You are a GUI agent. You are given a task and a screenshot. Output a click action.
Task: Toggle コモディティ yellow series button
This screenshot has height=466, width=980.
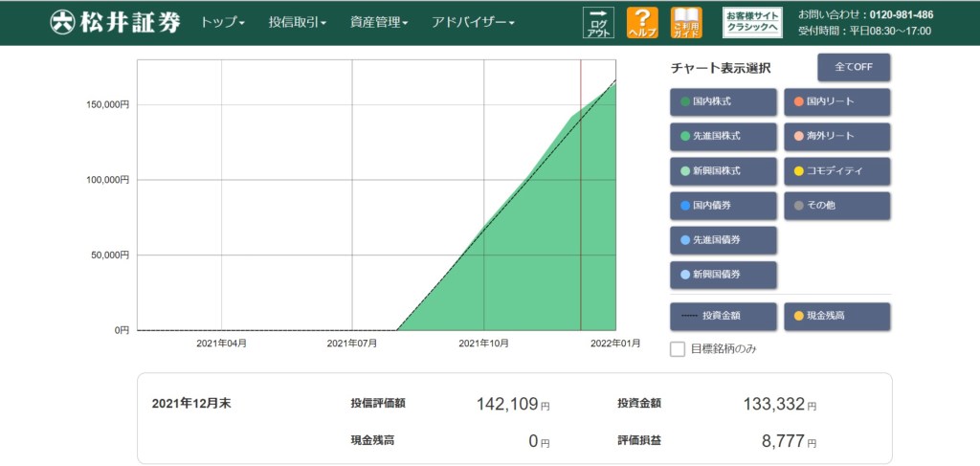[836, 170]
